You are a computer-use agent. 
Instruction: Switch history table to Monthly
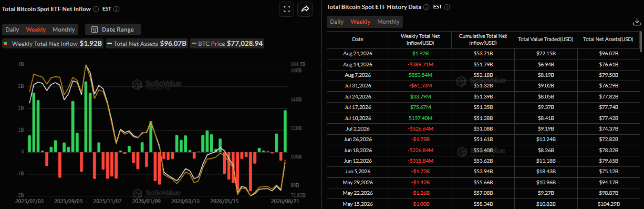[x=388, y=22]
